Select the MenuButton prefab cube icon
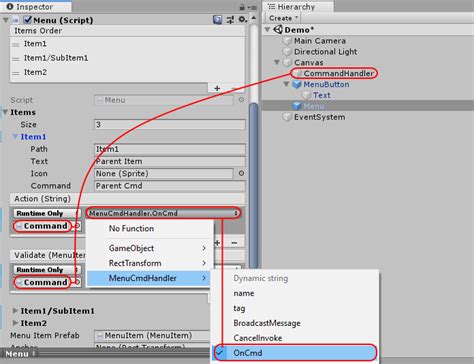 pyautogui.click(x=297, y=84)
